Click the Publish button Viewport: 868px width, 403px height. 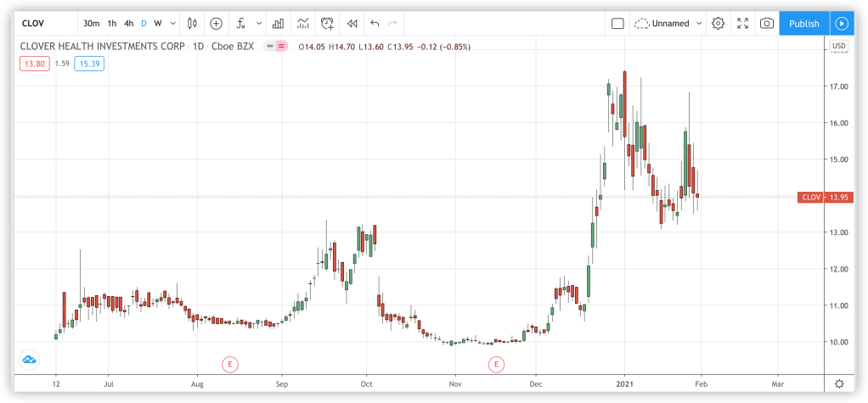(x=803, y=24)
